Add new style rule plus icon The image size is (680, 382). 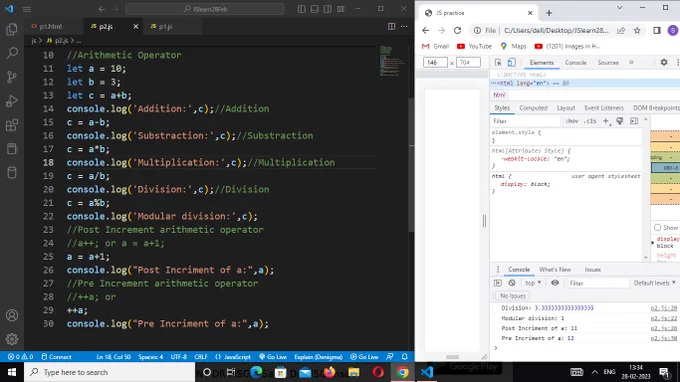606,121
